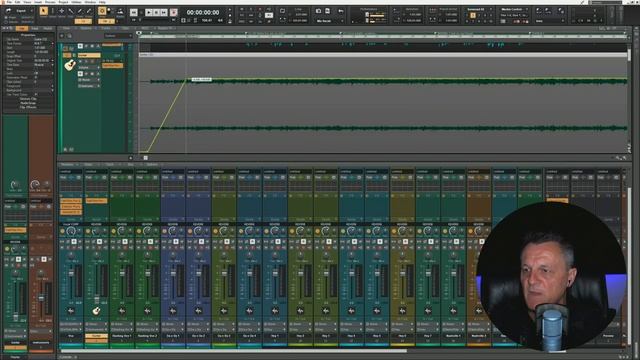Pick the Move tool in the tools module
This screenshot has height=360, width=640.
coord(62,11)
